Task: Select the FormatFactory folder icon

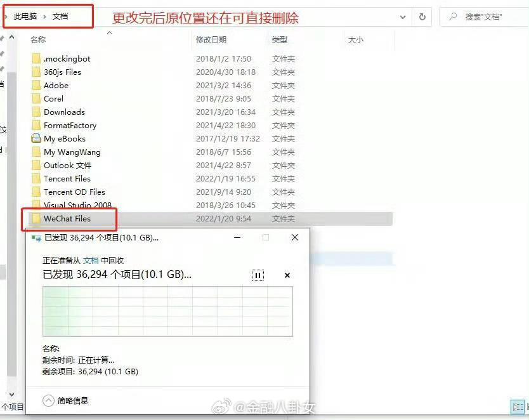Action: (x=36, y=125)
